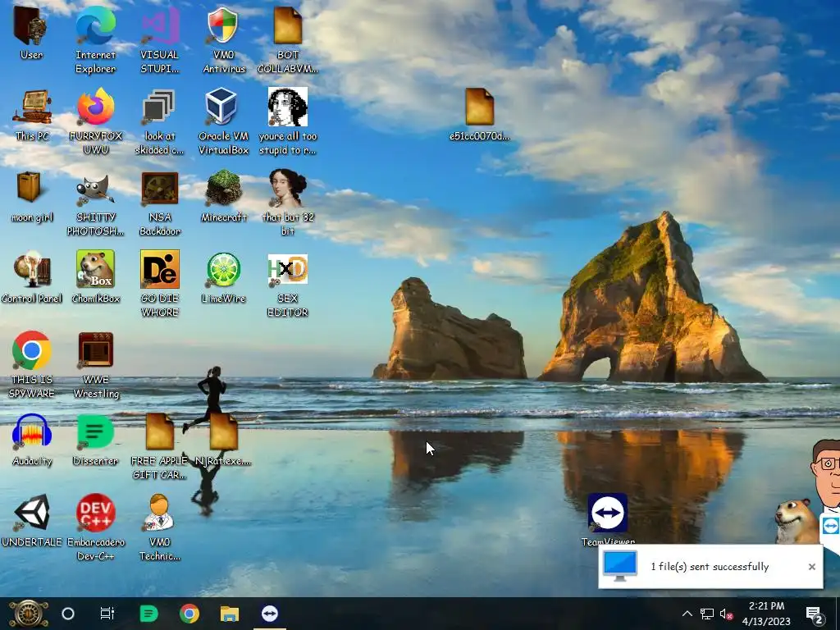Viewport: 840px width, 630px height.
Task: Open the Action Center notifications icon
Action: tap(815, 614)
